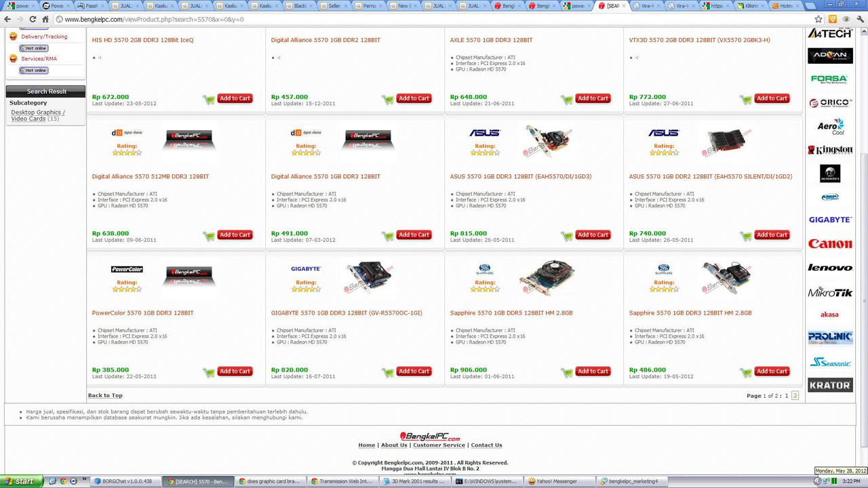Bookmark this page with the star icon
Image resolution: width=868 pixels, height=488 pixels.
818,20
